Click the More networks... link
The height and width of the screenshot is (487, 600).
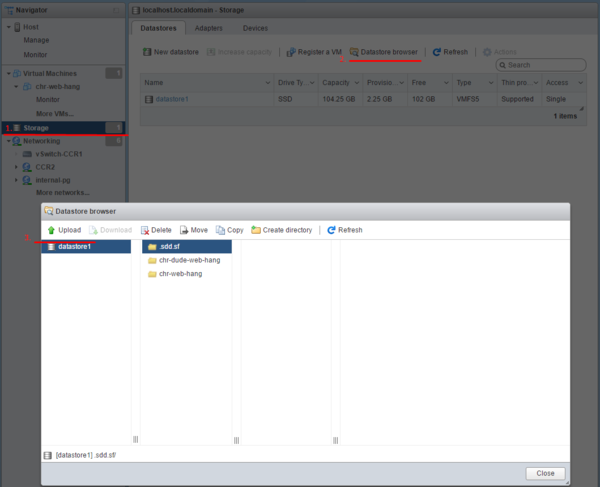click(x=63, y=192)
